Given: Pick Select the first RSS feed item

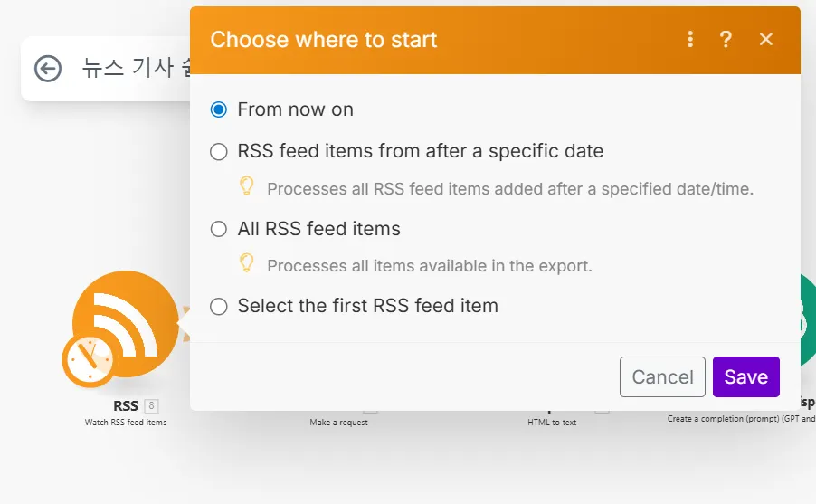Looking at the screenshot, I should click(x=218, y=307).
